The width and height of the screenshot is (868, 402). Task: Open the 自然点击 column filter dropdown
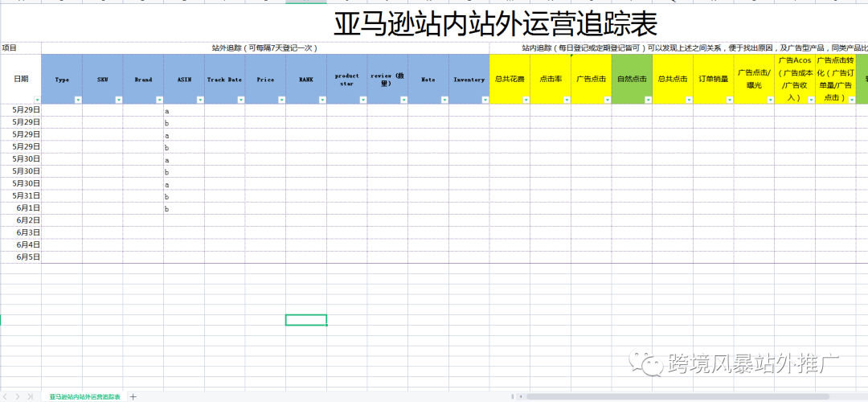649,100
